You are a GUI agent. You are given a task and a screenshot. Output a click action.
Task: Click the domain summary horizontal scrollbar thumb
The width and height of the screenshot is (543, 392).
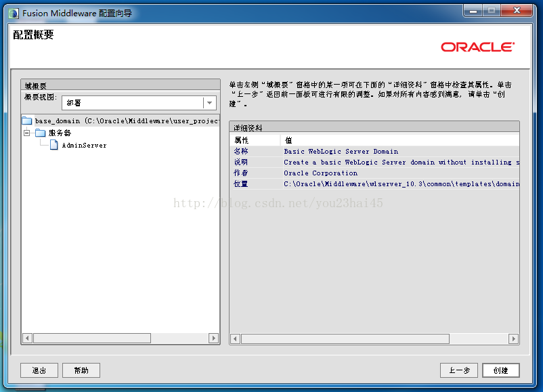(x=92, y=338)
